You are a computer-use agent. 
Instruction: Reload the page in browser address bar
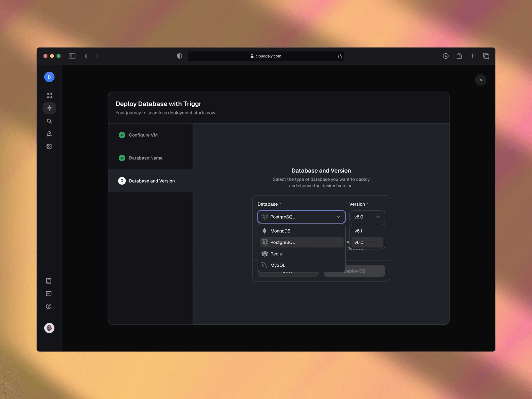[x=340, y=56]
